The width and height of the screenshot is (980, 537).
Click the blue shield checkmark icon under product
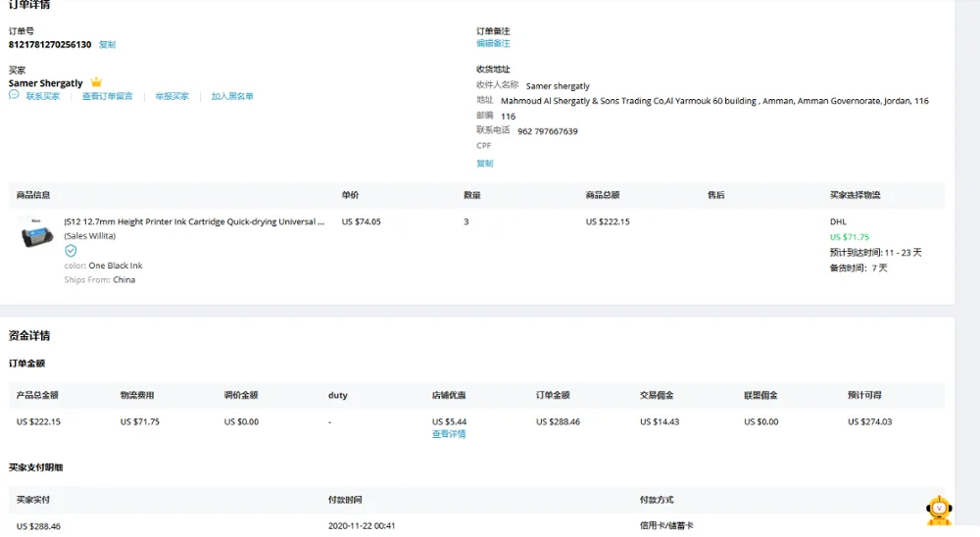(71, 251)
